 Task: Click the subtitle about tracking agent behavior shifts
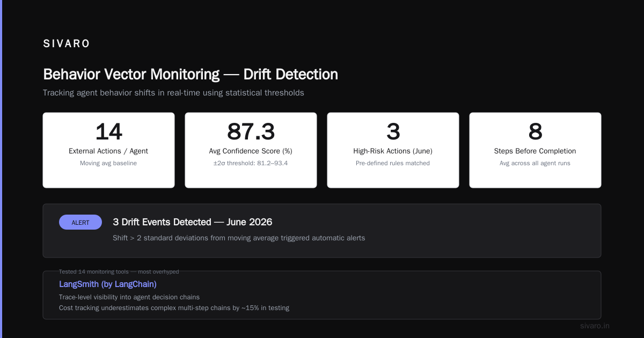(173, 93)
